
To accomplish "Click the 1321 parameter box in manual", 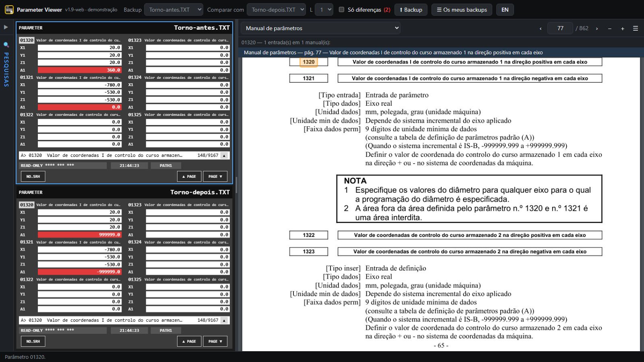I will tap(309, 78).
